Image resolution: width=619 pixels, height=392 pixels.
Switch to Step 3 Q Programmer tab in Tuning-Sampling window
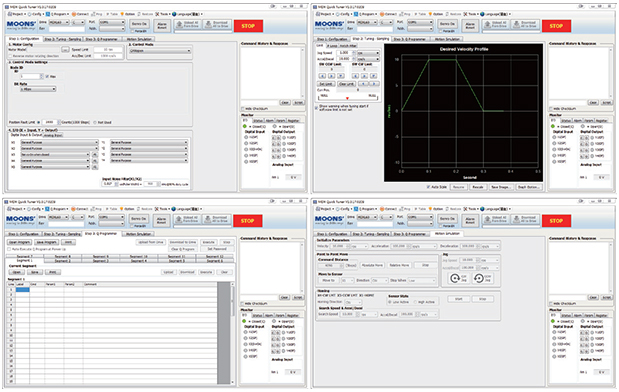tap(410, 39)
